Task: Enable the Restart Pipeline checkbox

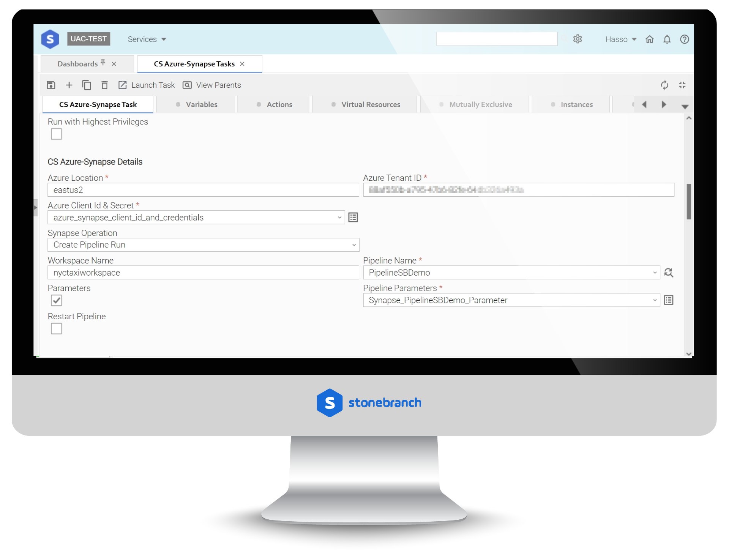Action: coord(56,328)
